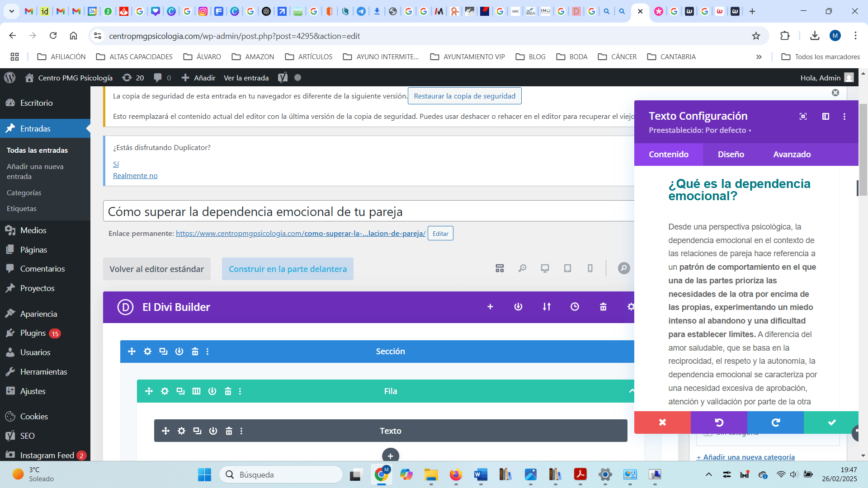
Task: Open WordPress logo menu
Action: (9, 78)
